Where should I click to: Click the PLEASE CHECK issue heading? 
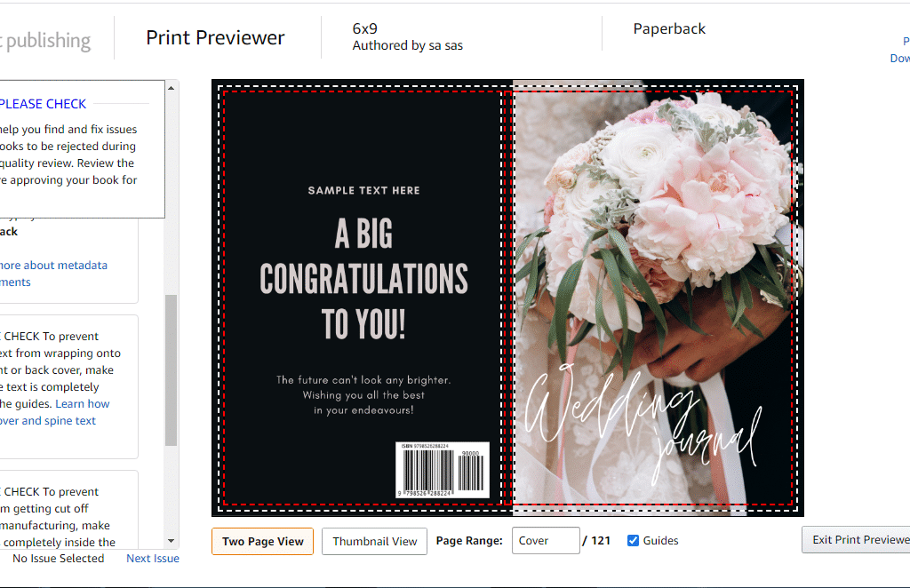pos(44,103)
